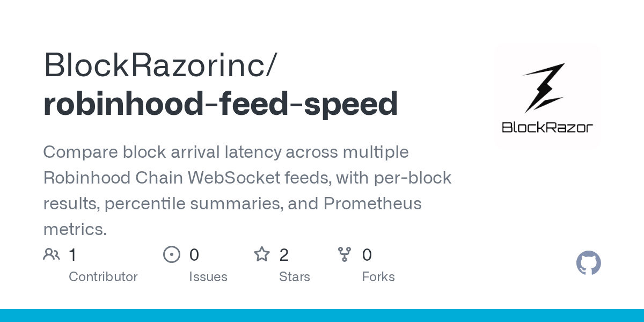This screenshot has width=644, height=322.
Task: Open the robinhood-feed-speed repository title
Action: tap(221, 104)
